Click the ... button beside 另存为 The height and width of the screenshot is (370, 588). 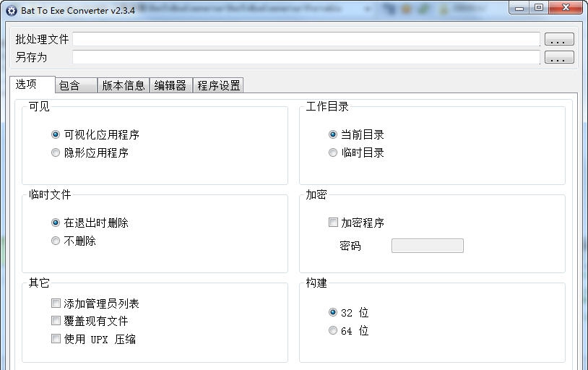[x=559, y=57]
